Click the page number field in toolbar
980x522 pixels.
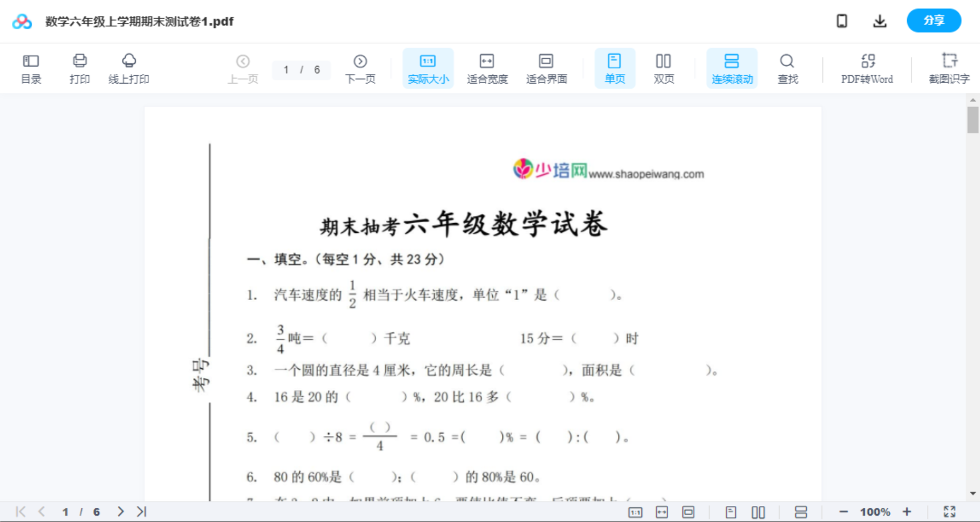pyautogui.click(x=301, y=69)
